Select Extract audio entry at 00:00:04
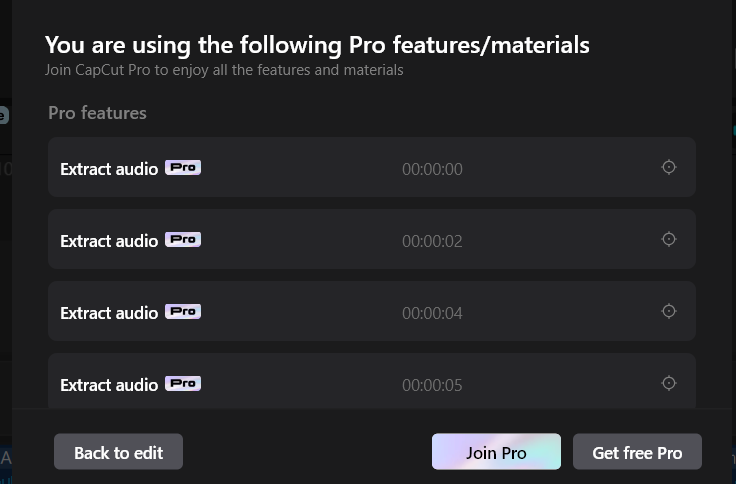736x484 pixels. tap(372, 311)
